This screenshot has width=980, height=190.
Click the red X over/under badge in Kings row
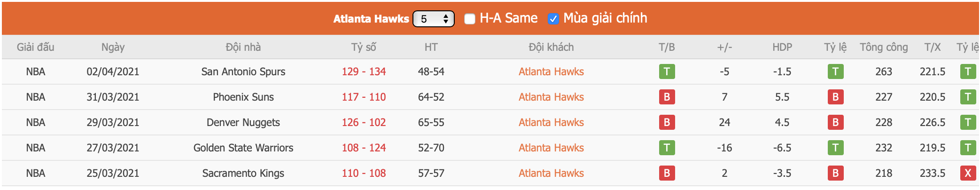click(x=968, y=173)
